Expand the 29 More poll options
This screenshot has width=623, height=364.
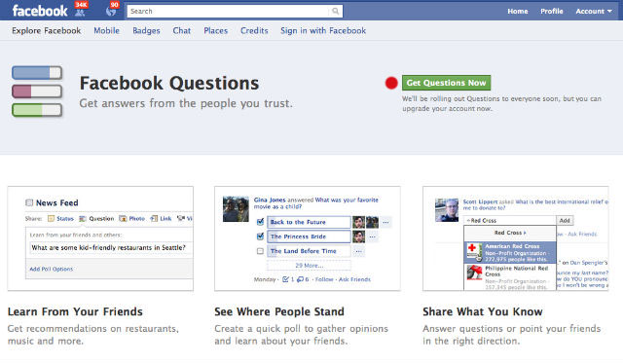coord(309,265)
